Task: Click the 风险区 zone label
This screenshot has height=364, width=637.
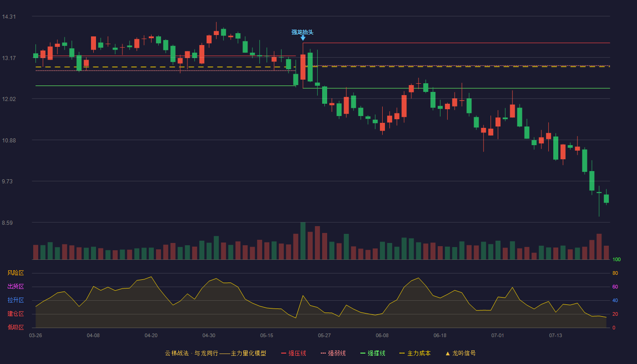Action: click(x=16, y=273)
